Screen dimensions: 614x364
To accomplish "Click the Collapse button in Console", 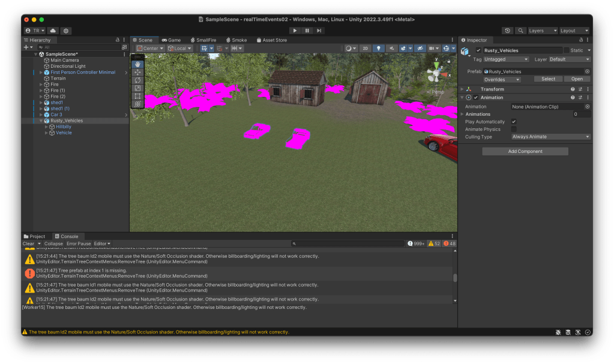I will 53,243.
